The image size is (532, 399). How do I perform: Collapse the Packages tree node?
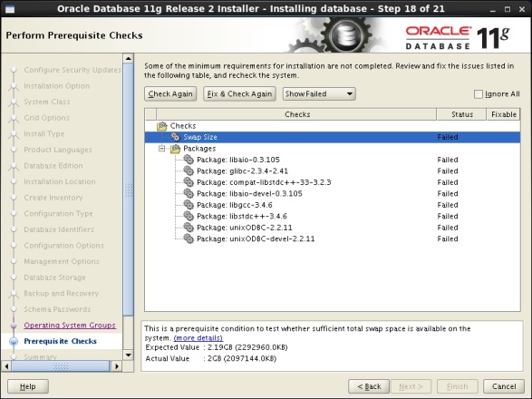click(162, 149)
